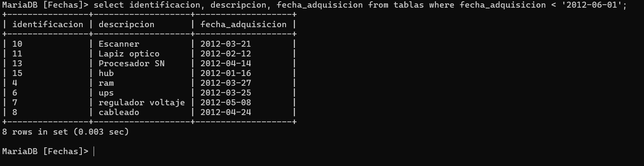644x166 pixels.
Task: Click identification value 15
Action: click(x=17, y=73)
